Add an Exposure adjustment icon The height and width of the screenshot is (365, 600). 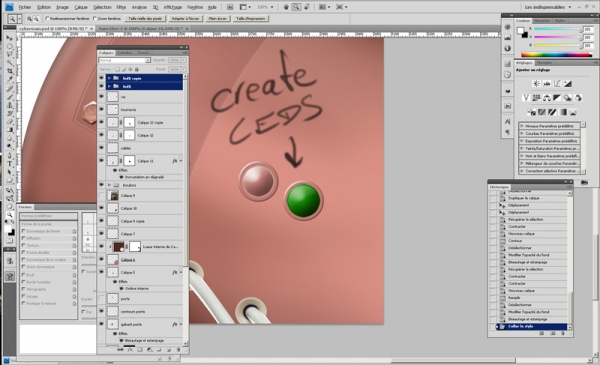[568, 83]
